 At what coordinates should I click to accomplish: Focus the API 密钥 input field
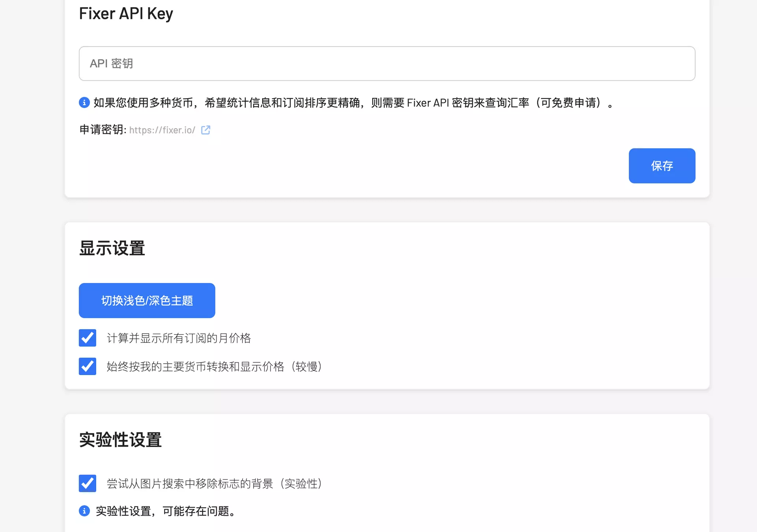pyautogui.click(x=387, y=63)
